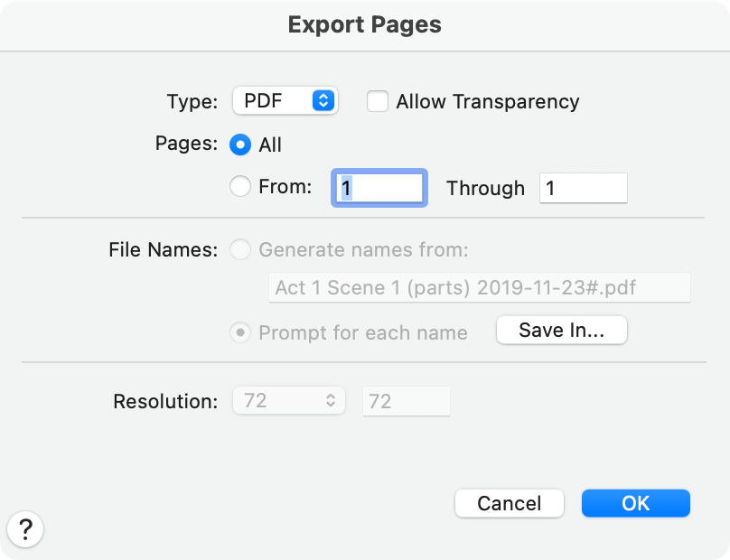
Task: Toggle the Allow Transparency checkbox off
Action: point(377,101)
